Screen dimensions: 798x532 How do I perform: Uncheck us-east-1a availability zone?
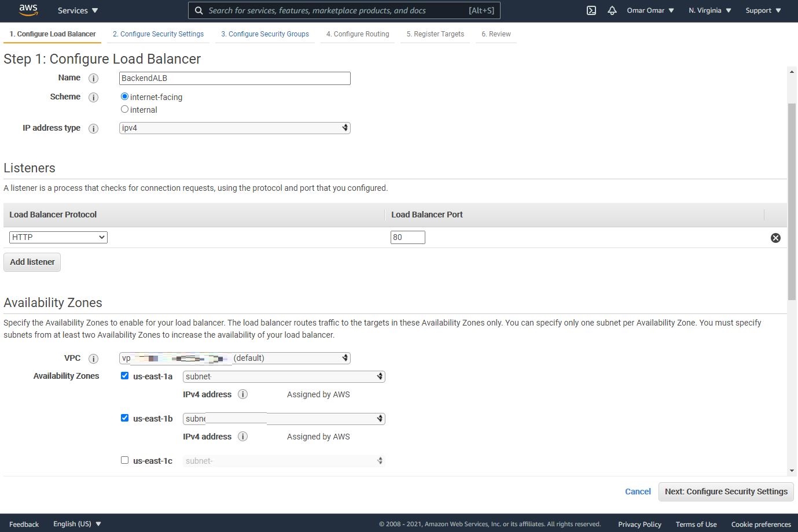(124, 376)
